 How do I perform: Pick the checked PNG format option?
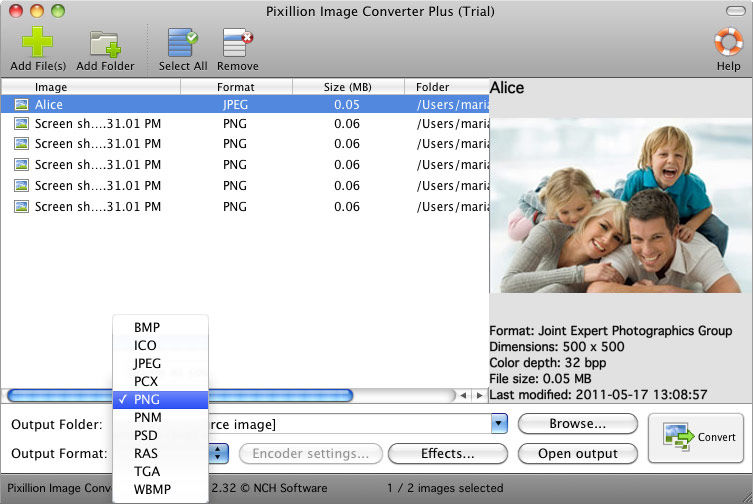pos(147,399)
